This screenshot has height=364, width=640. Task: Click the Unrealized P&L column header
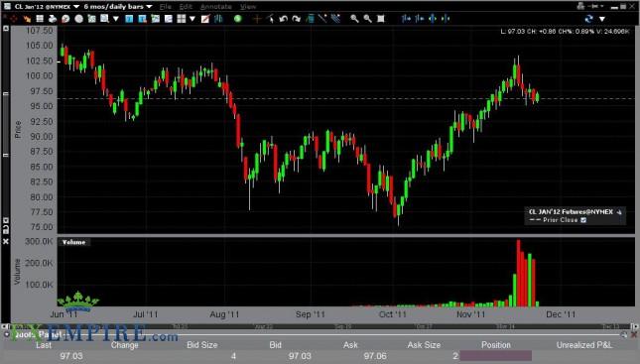pos(584,345)
